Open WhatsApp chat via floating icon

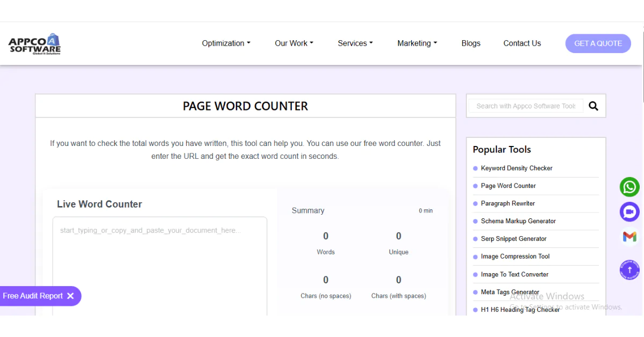(629, 187)
